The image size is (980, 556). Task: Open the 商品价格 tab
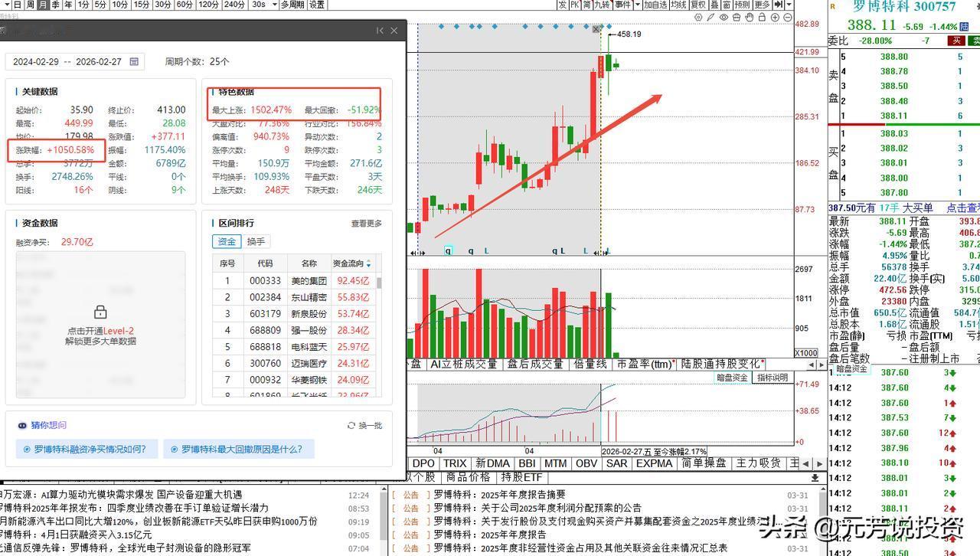pos(468,476)
